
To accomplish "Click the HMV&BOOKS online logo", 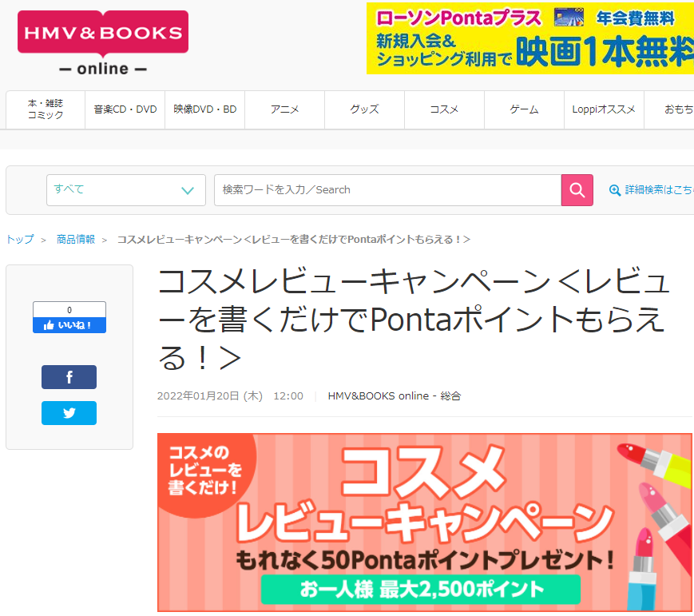I will [x=103, y=43].
